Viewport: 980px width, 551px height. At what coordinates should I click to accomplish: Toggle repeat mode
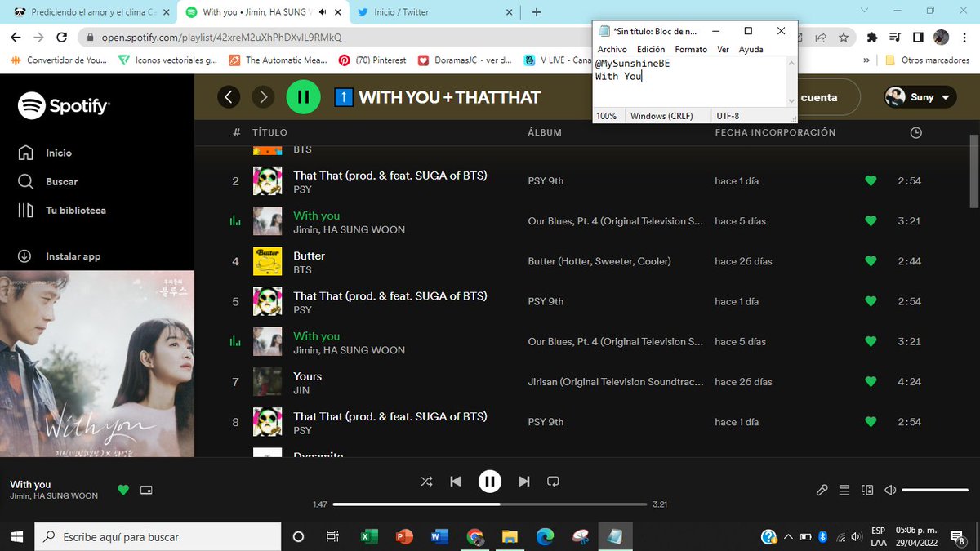[x=553, y=482]
